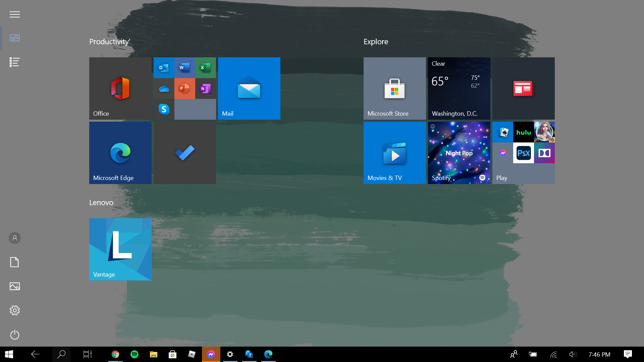Click the taskbar Back arrow

pos(35,354)
